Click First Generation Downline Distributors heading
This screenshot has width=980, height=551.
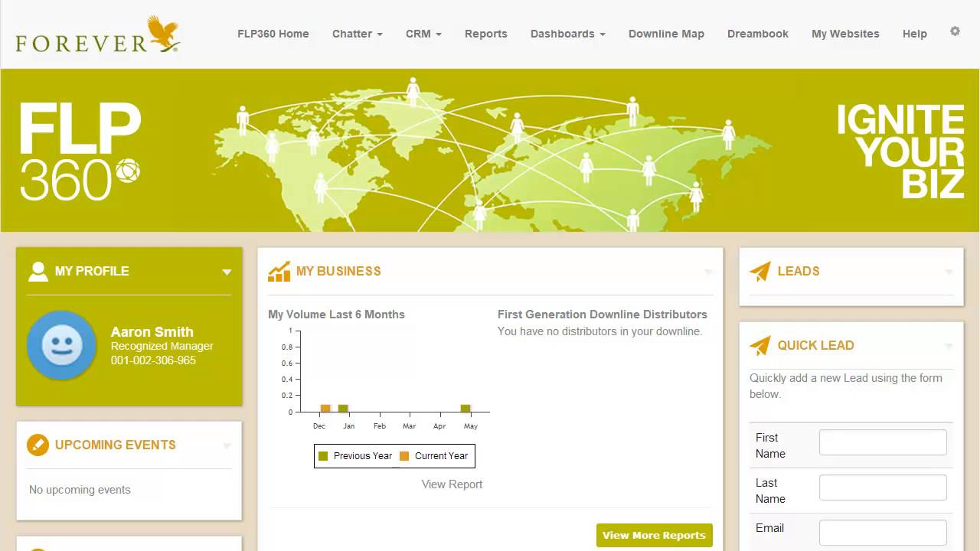(x=603, y=315)
